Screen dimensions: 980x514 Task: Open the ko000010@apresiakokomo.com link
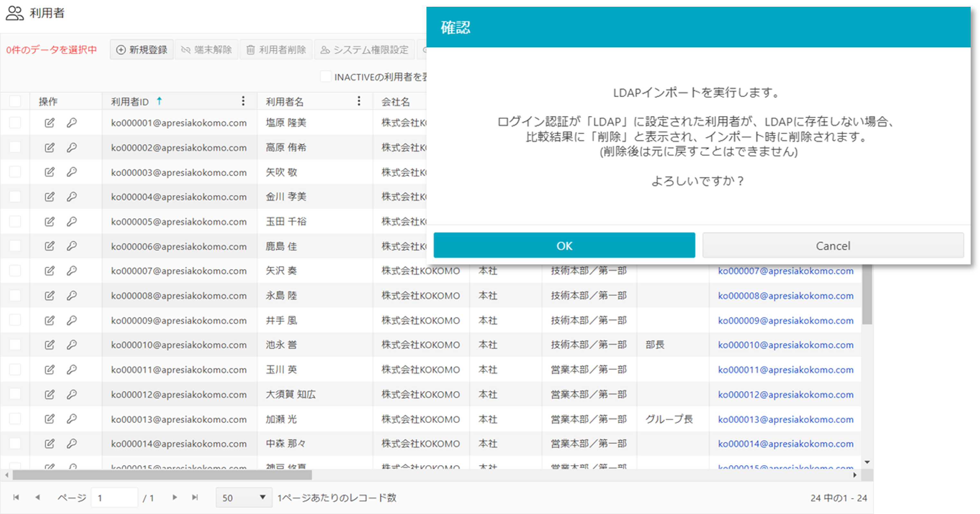click(785, 345)
